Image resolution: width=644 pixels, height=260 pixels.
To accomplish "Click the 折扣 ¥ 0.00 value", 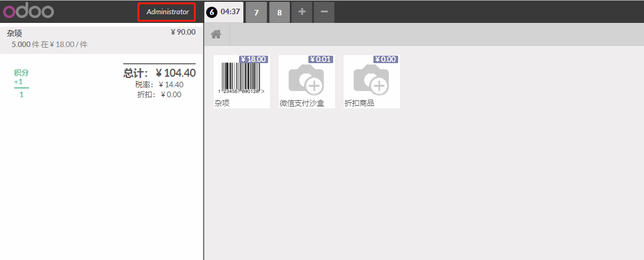I will (x=159, y=95).
